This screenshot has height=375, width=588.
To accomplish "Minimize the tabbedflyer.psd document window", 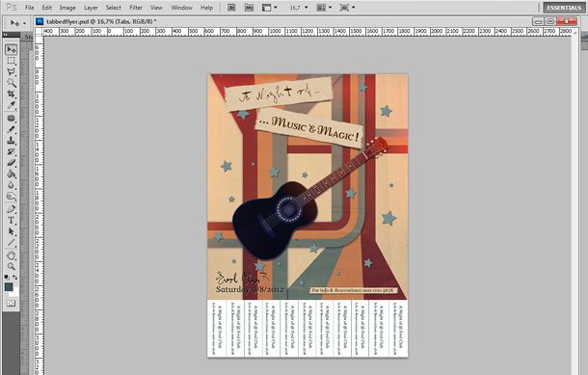I will click(x=539, y=22).
